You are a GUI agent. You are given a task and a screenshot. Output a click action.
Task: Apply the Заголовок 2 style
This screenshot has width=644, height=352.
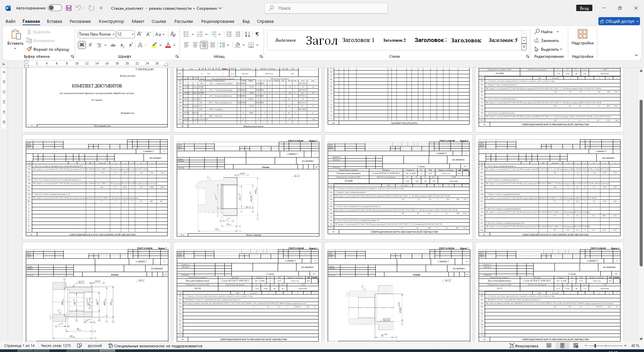coord(394,40)
